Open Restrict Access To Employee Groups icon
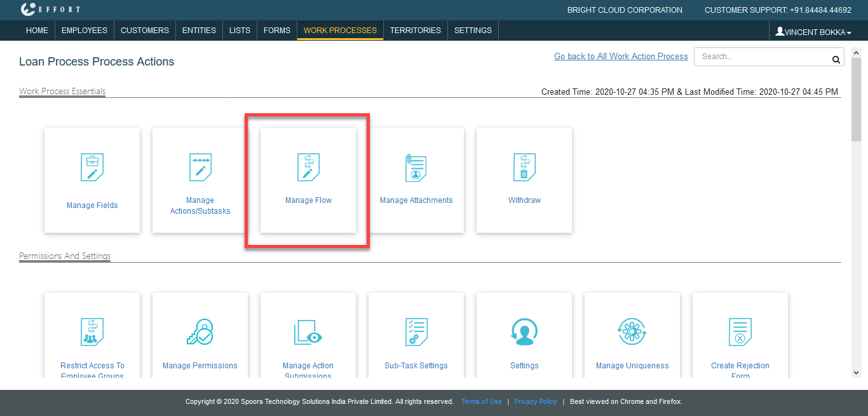 [x=92, y=332]
